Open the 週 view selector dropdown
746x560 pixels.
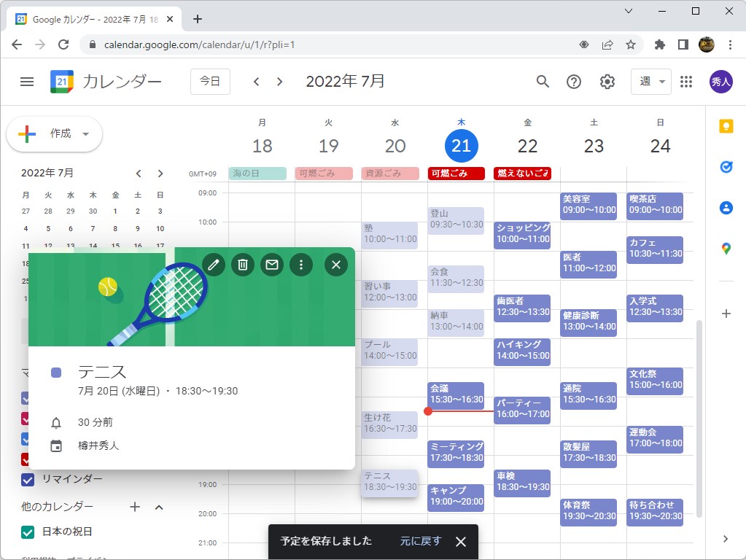click(x=650, y=82)
